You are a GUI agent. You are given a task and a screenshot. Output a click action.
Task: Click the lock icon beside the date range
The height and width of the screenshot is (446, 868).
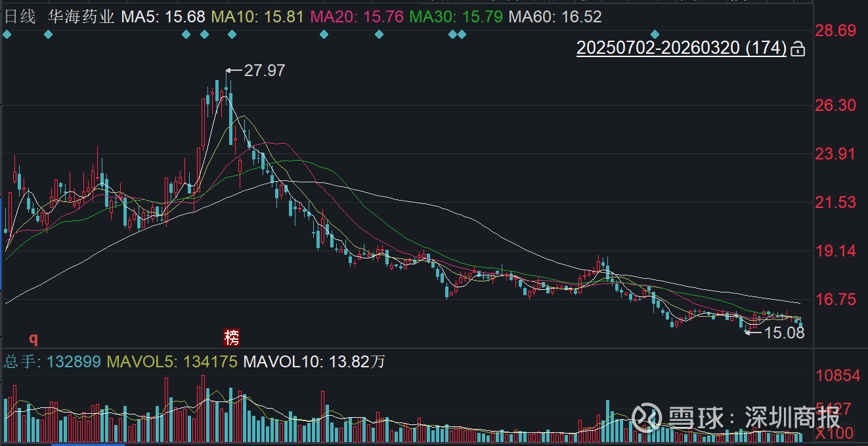click(x=797, y=49)
